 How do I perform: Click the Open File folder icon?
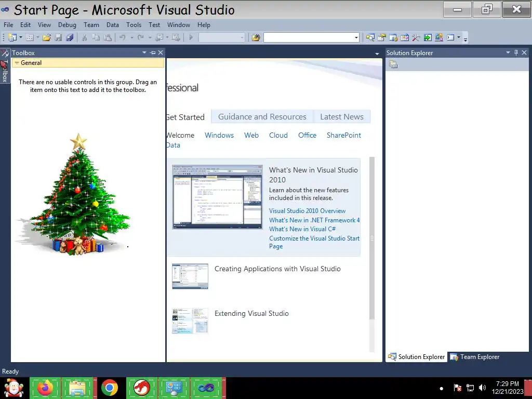coord(47,37)
